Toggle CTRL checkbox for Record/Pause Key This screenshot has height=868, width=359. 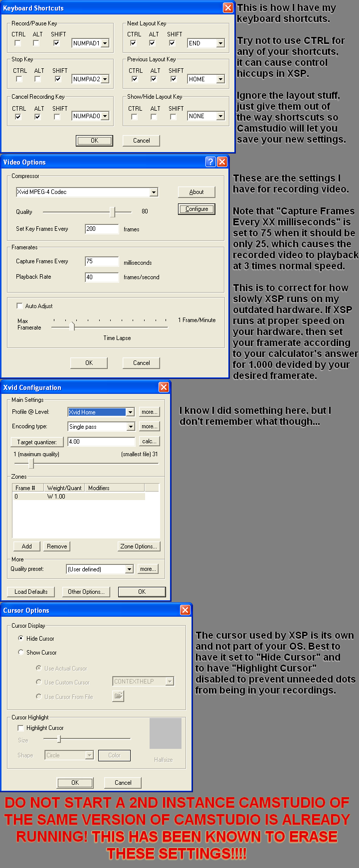click(18, 43)
